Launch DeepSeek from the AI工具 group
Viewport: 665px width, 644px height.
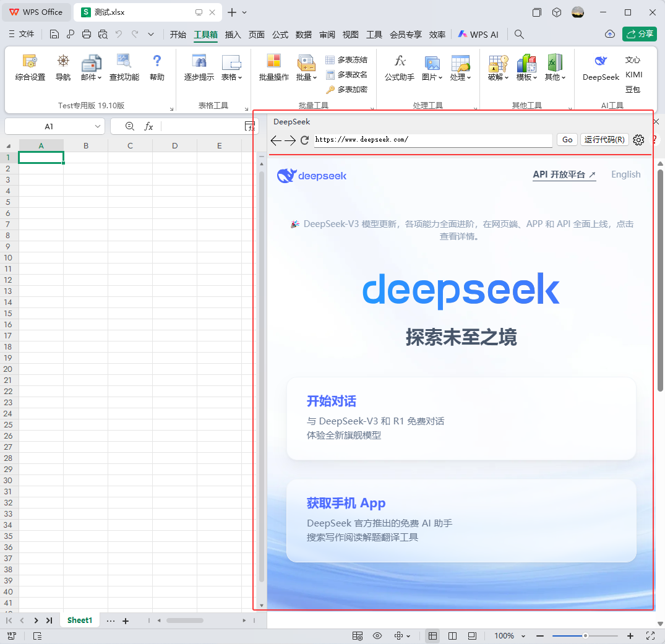click(601, 67)
